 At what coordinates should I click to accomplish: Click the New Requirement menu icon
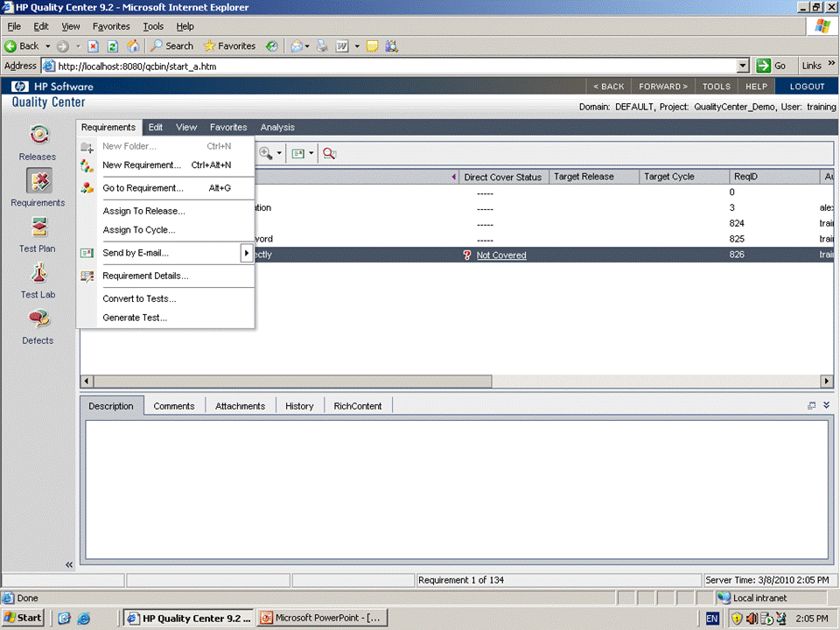pyautogui.click(x=87, y=165)
